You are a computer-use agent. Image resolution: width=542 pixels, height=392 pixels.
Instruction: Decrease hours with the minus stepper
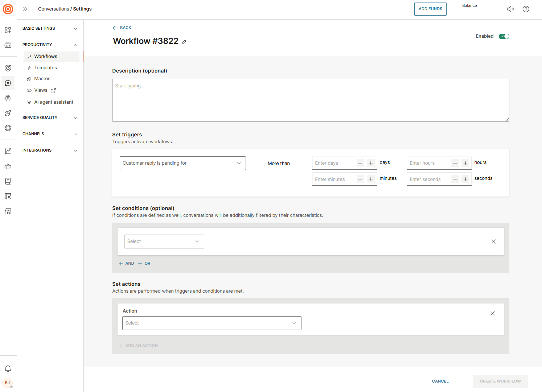[455, 163]
